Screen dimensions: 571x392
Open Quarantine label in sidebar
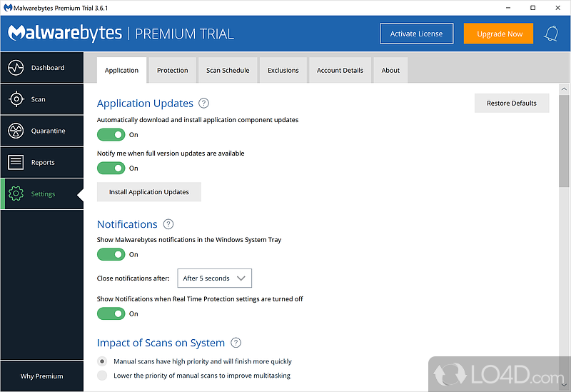click(49, 131)
